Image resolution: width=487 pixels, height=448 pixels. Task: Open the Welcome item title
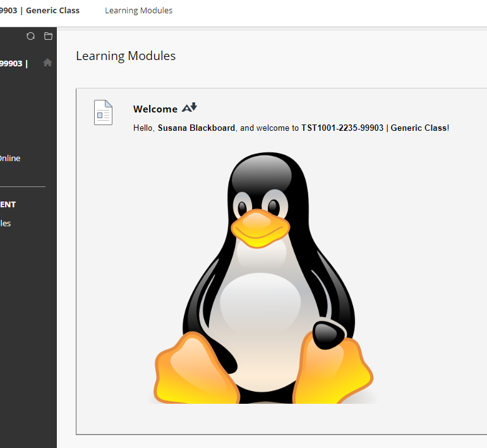point(155,109)
